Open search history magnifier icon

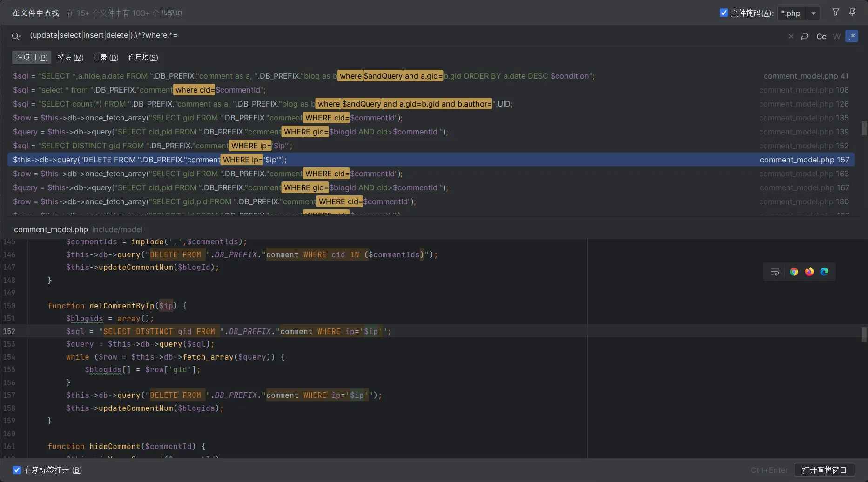[x=16, y=36]
